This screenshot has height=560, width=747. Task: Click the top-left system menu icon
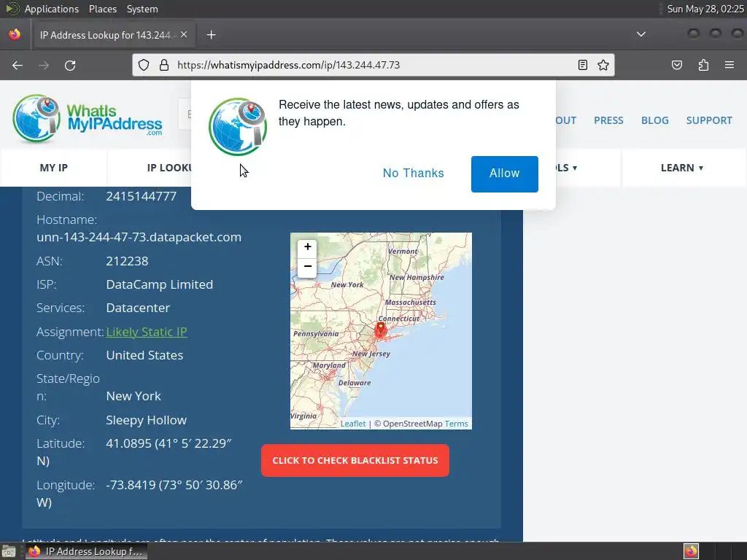coord(12,9)
